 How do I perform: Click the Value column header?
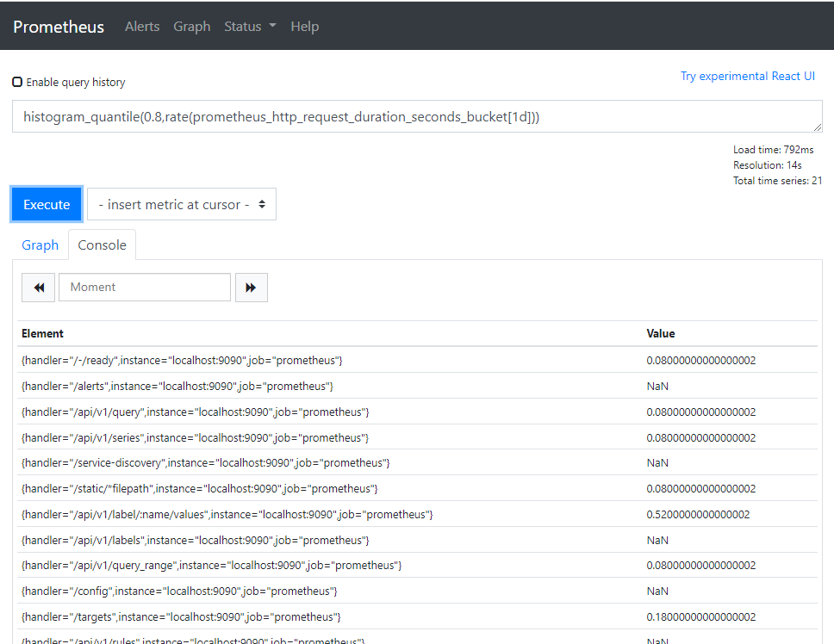[660, 333]
